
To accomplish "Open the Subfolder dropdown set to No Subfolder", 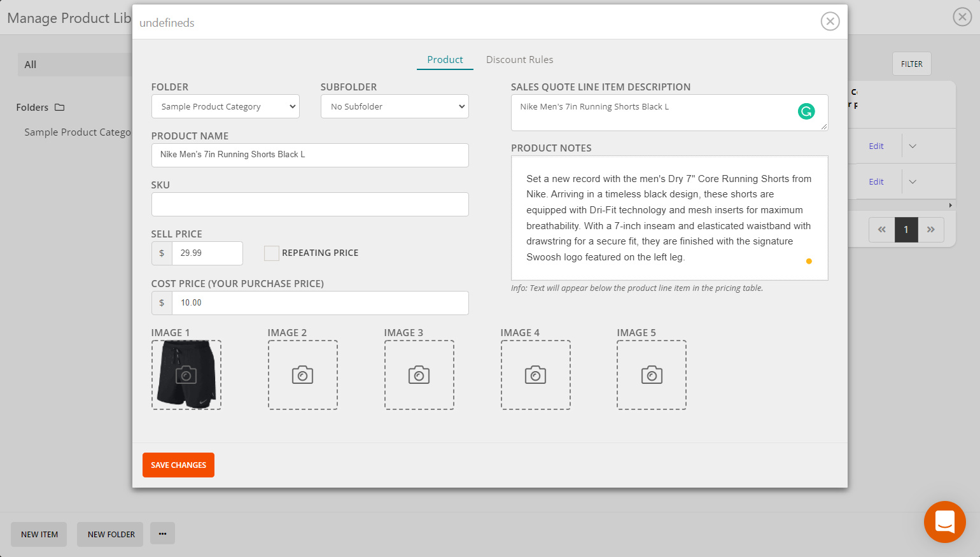I will tap(395, 106).
